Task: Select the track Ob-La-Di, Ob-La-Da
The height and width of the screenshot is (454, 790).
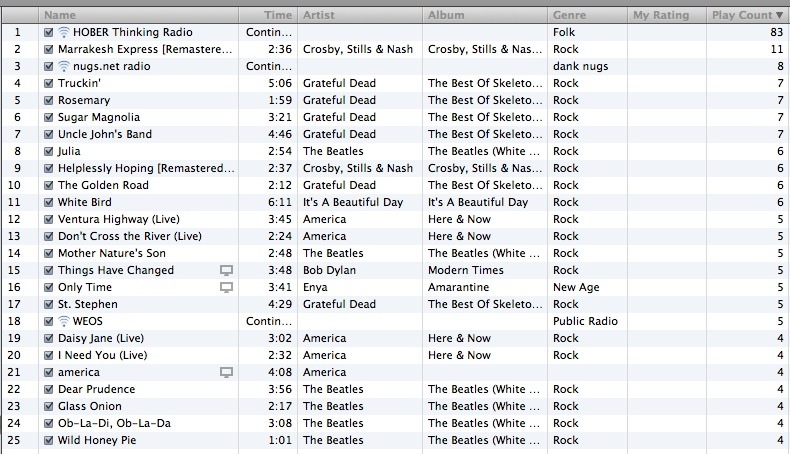Action: click(x=114, y=423)
